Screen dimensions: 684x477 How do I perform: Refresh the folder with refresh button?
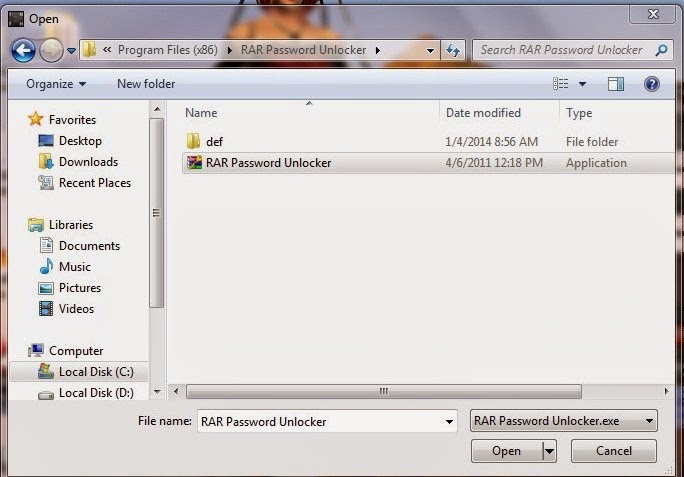click(453, 51)
